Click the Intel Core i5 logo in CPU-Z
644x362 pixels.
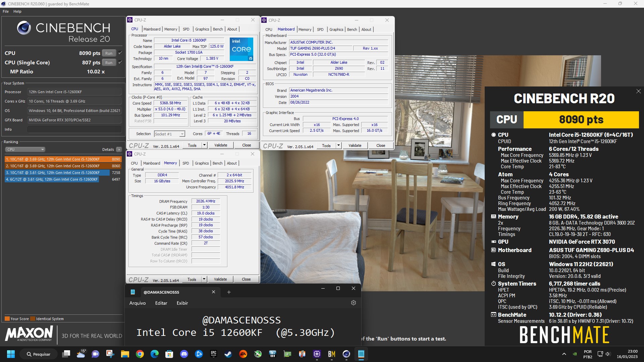(x=241, y=49)
